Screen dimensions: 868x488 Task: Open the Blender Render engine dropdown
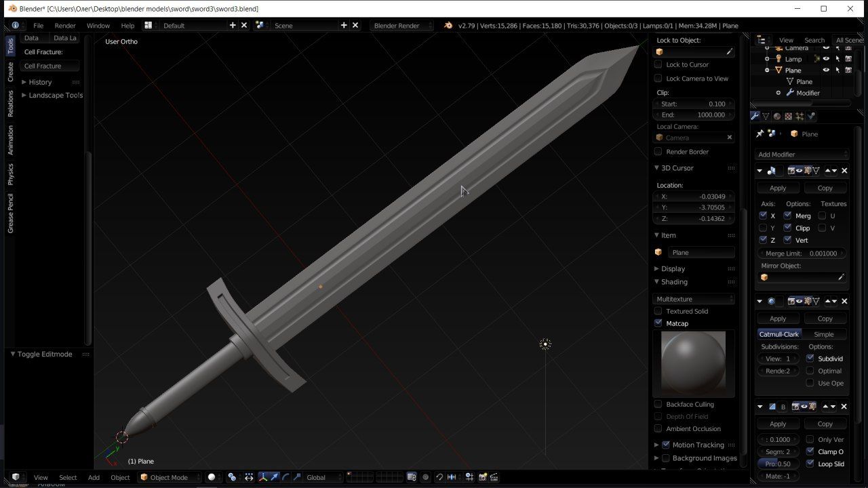point(402,25)
